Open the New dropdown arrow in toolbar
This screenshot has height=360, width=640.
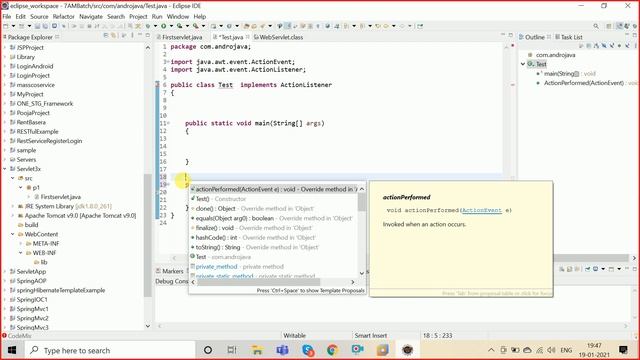[13, 26]
